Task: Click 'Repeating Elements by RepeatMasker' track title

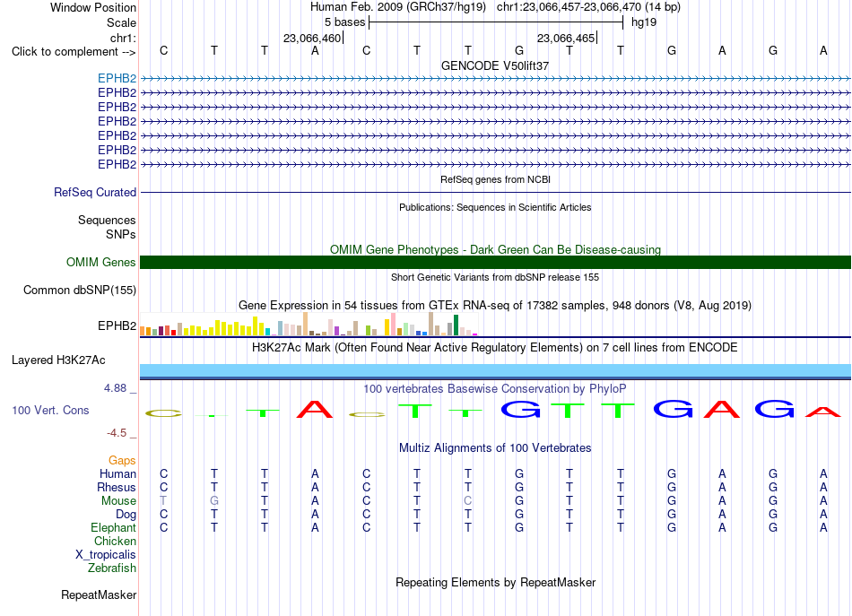Action: pyautogui.click(x=495, y=582)
